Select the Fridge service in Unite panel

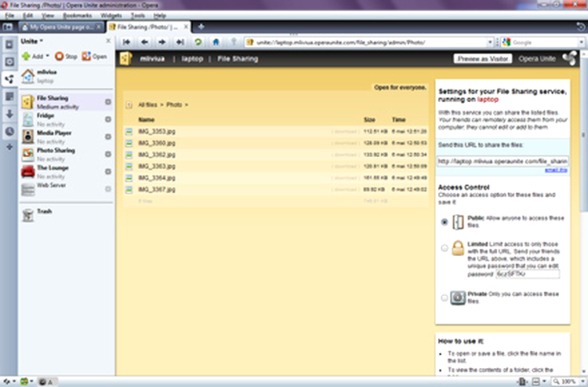point(67,120)
